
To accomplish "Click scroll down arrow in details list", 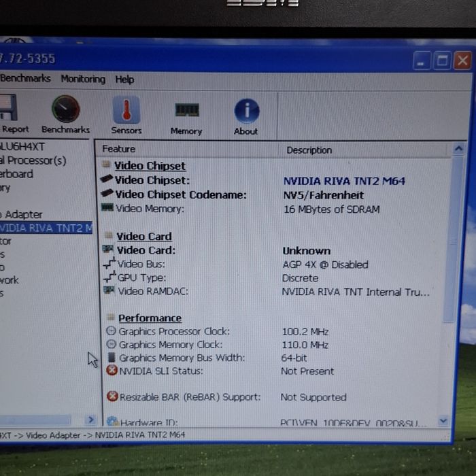I will coord(443,420).
